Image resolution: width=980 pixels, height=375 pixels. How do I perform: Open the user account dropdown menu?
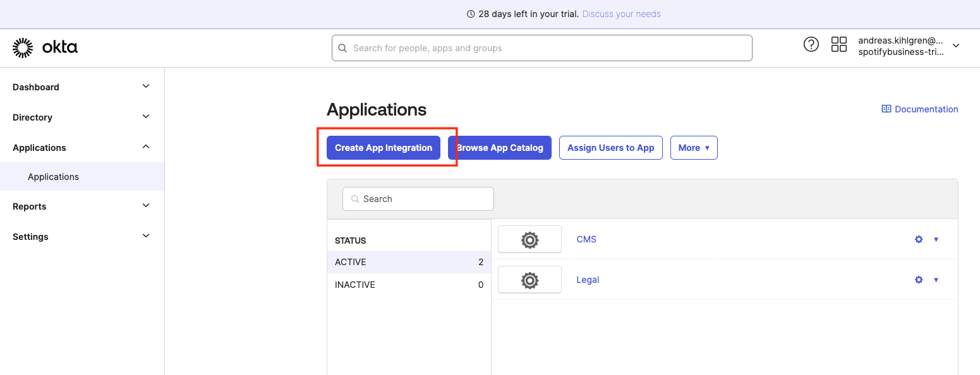point(955,45)
